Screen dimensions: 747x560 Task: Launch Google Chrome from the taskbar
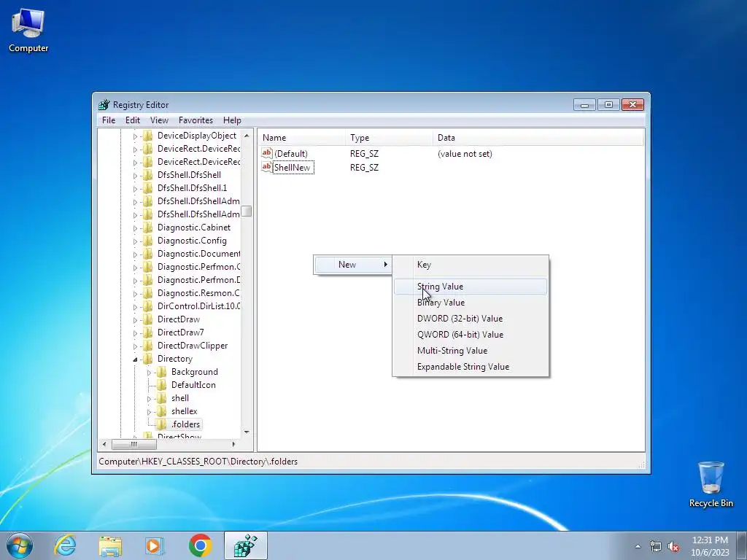[x=200, y=545]
